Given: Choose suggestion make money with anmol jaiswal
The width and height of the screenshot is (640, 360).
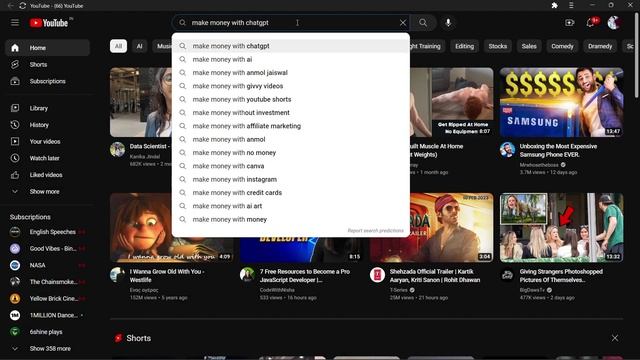Looking at the screenshot, I should (291, 73).
